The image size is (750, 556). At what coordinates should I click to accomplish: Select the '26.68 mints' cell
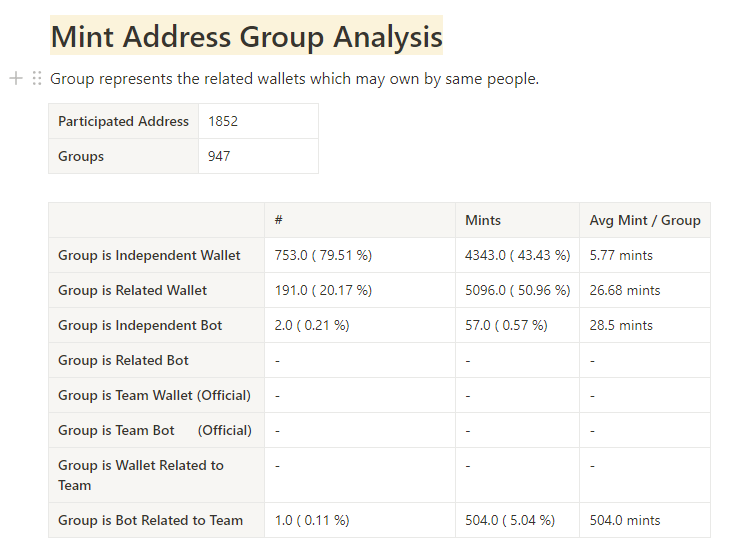click(x=645, y=290)
